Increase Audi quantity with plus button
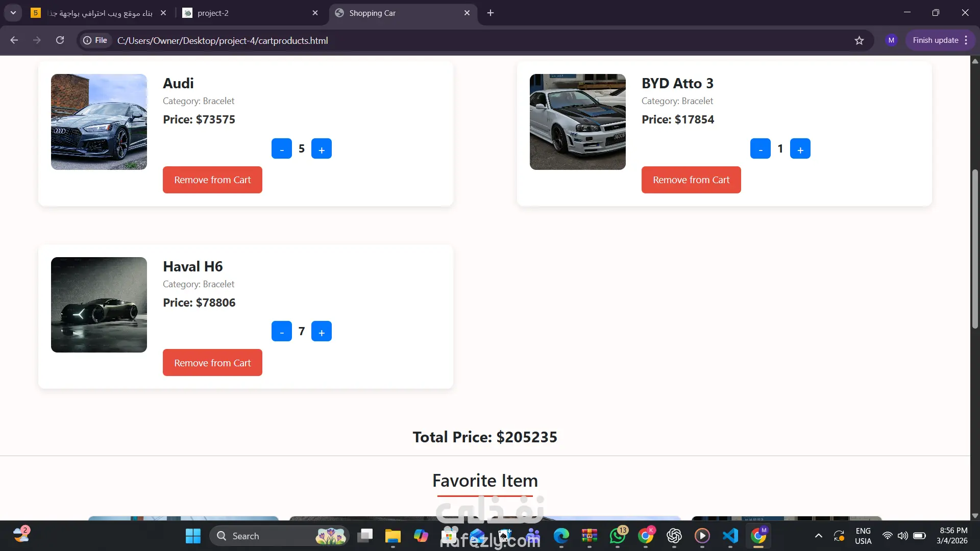 322,149
